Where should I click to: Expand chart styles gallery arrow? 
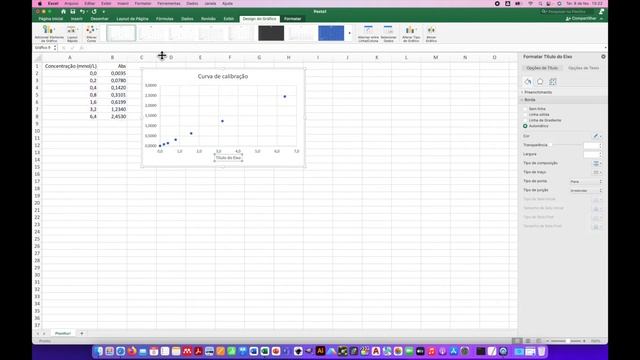click(349, 33)
